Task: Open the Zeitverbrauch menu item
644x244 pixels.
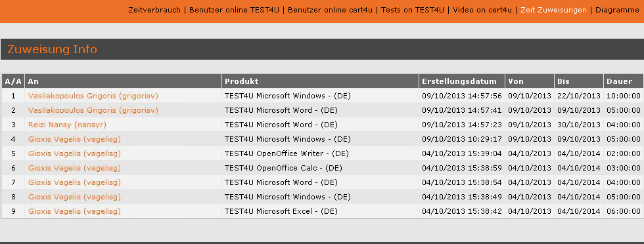Action: click(x=154, y=10)
